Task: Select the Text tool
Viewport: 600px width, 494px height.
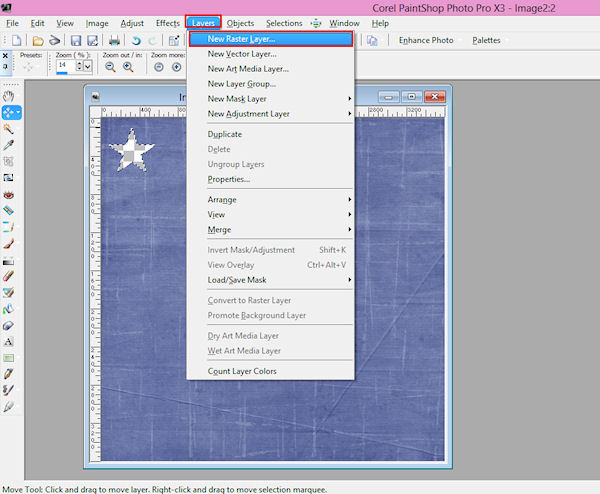Action: click(x=8, y=342)
